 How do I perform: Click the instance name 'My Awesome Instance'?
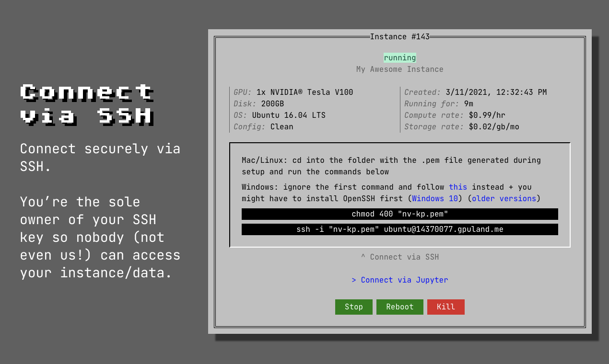click(x=399, y=69)
